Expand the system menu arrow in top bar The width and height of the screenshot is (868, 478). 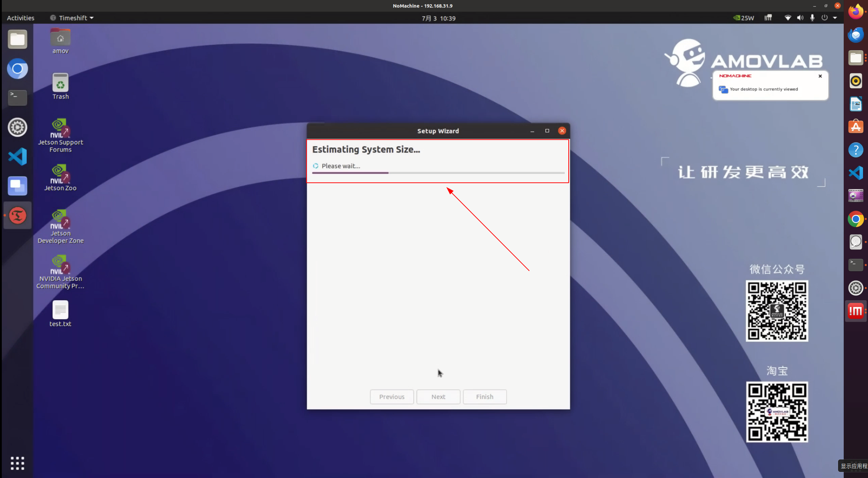pos(835,18)
